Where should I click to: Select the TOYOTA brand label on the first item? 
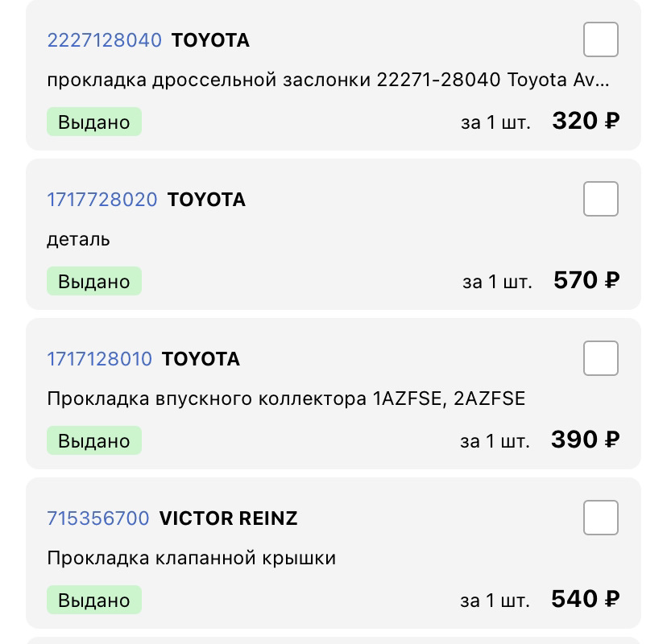(210, 39)
